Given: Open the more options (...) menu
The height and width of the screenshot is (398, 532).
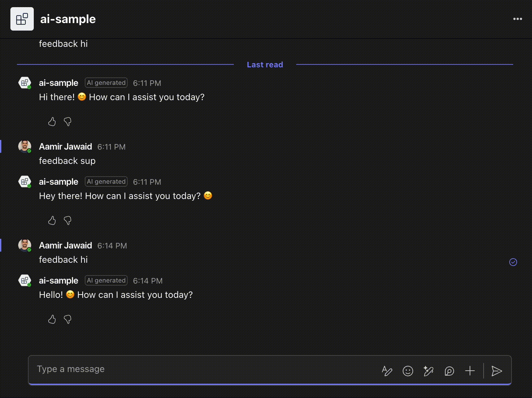Looking at the screenshot, I should pos(517,19).
